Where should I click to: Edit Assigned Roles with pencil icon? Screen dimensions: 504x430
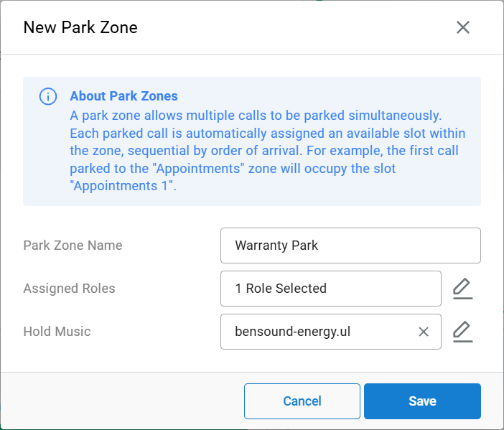pyautogui.click(x=463, y=289)
